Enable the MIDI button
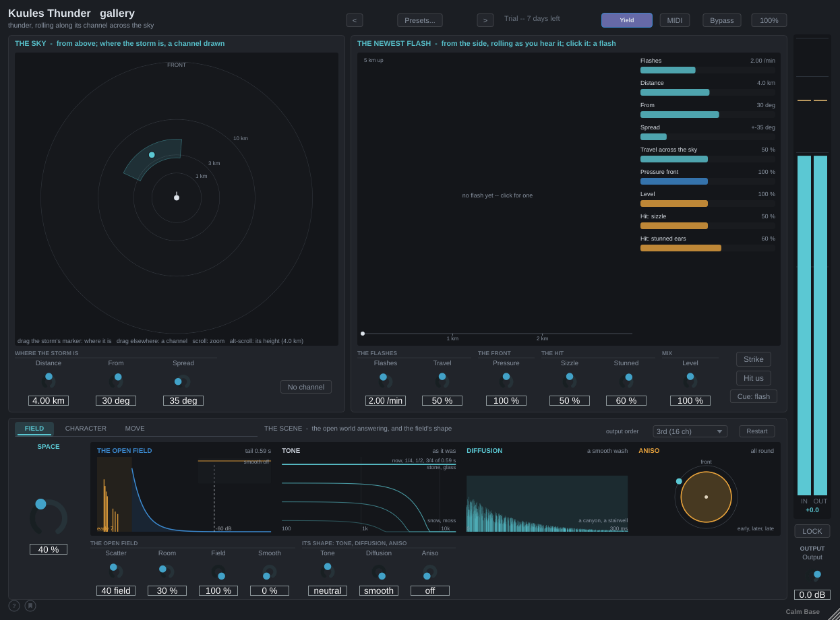This screenshot has height=620, width=840. click(675, 20)
